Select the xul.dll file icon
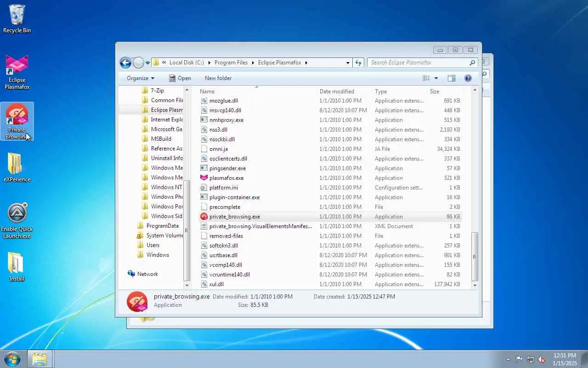 tap(204, 284)
